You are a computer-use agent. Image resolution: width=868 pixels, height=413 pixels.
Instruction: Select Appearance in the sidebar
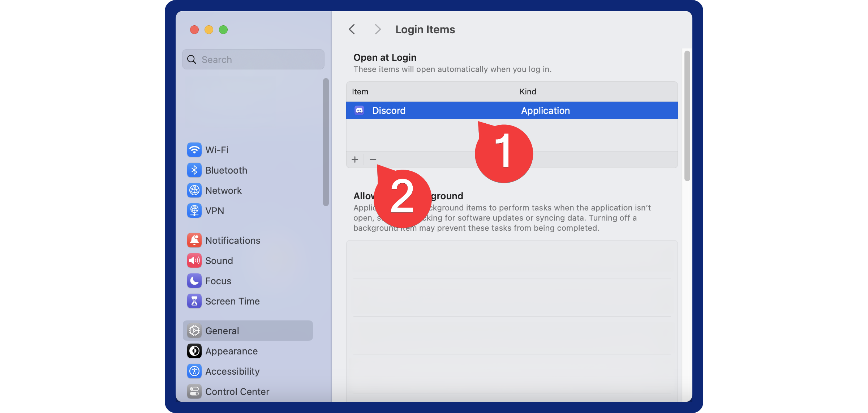(231, 350)
